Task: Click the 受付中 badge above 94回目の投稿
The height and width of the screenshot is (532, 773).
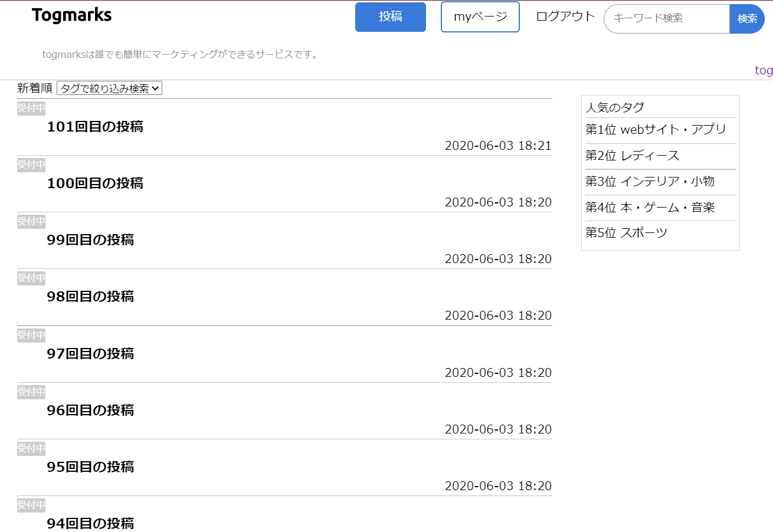Action: [31, 505]
